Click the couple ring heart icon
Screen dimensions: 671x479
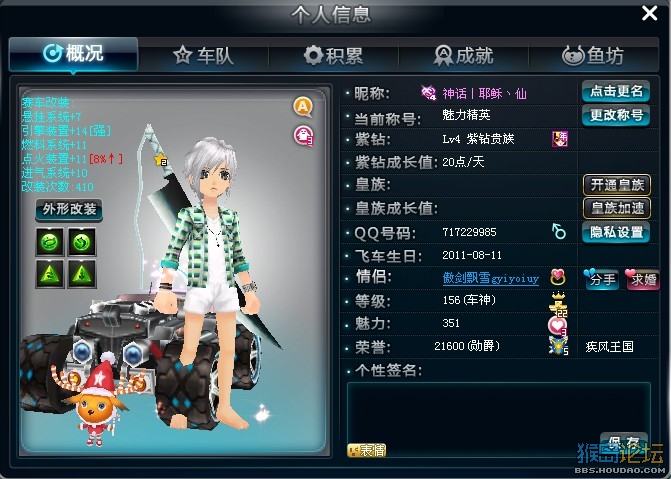(x=558, y=277)
